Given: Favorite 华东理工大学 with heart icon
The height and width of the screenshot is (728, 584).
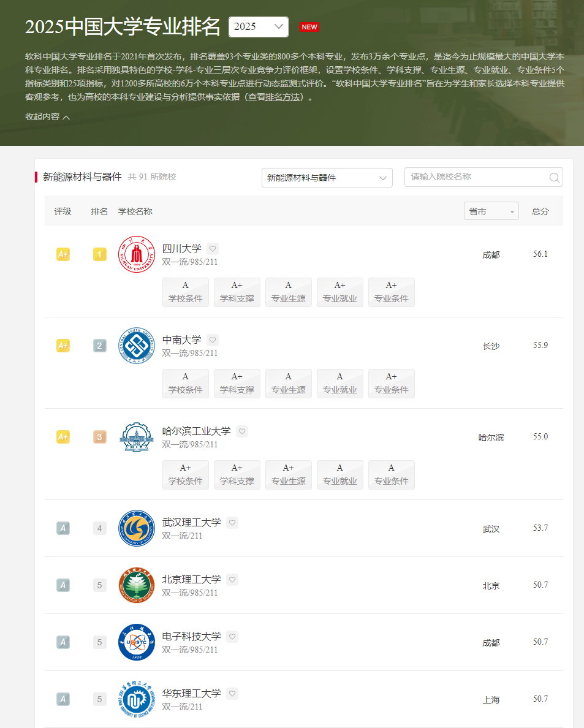Looking at the screenshot, I should pos(232,694).
